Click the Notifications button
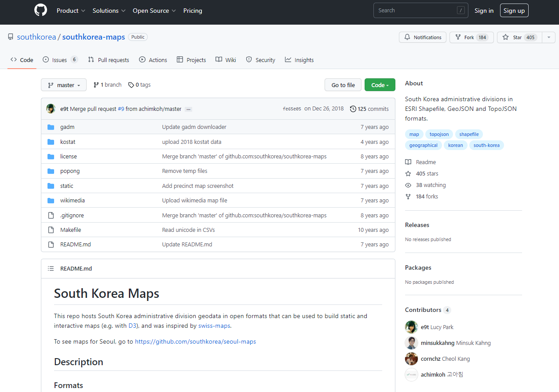This screenshot has width=559, height=392. point(423,37)
